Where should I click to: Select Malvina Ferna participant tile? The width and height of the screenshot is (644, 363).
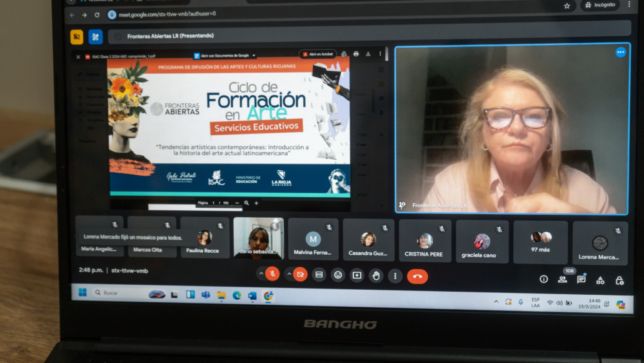click(x=313, y=239)
